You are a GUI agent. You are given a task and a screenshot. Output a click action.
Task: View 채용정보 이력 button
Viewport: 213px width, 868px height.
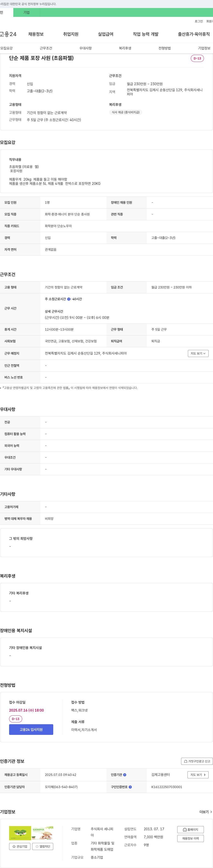[x=190, y=838]
